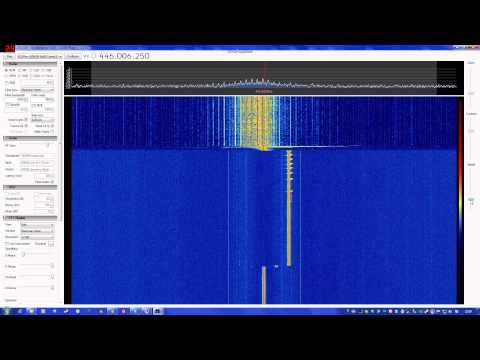Collapse the FFT Display panel header
480x360 pixels.
[30, 218]
